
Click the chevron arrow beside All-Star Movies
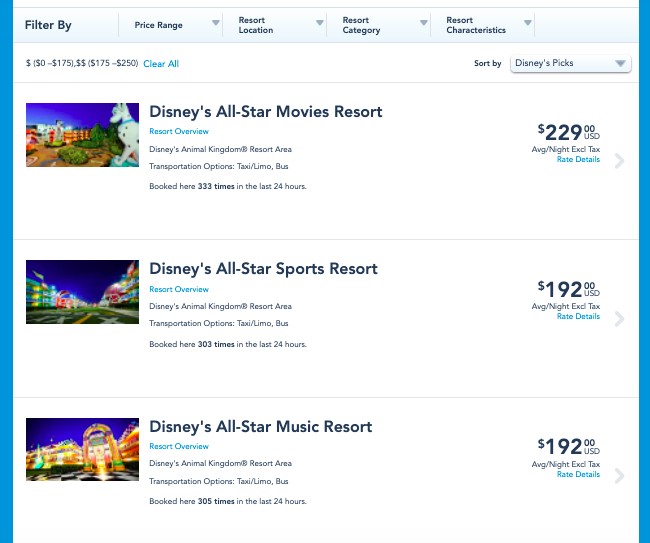point(619,160)
